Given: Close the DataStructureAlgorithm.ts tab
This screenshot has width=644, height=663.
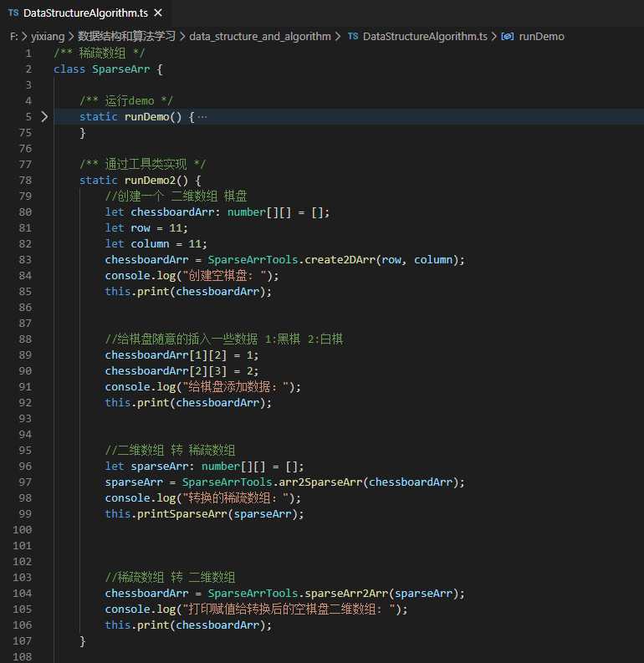Looking at the screenshot, I should pyautogui.click(x=158, y=13).
